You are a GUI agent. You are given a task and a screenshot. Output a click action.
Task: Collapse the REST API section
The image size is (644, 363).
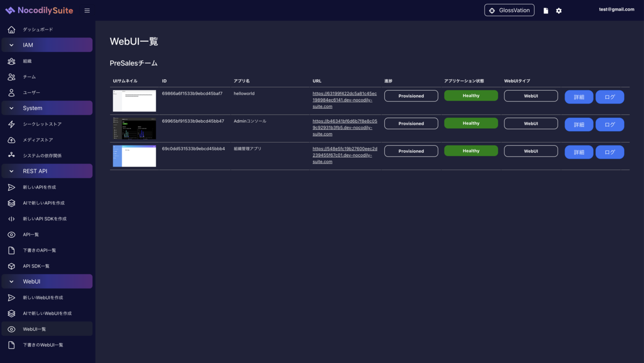(47, 171)
